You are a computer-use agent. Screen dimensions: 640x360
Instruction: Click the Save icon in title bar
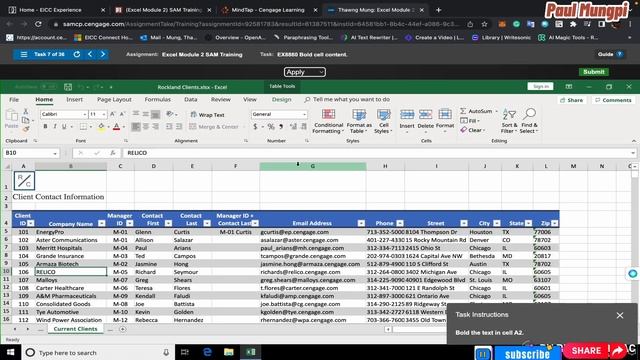click(68, 87)
